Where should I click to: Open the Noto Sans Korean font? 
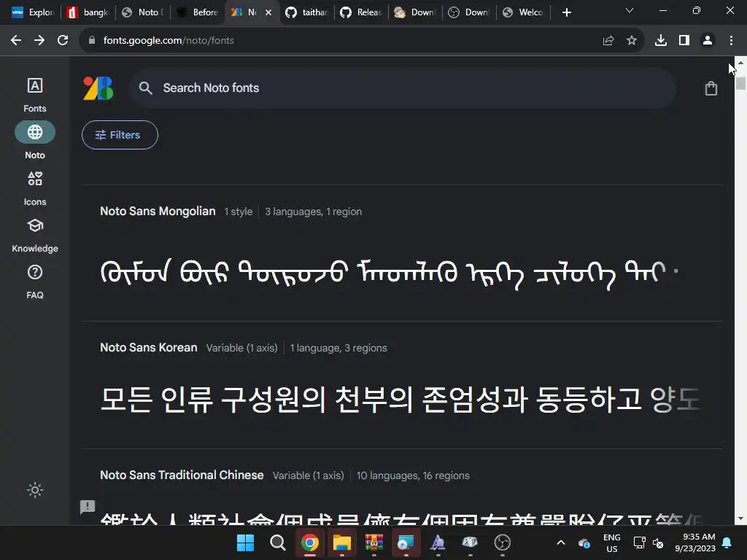[149, 348]
